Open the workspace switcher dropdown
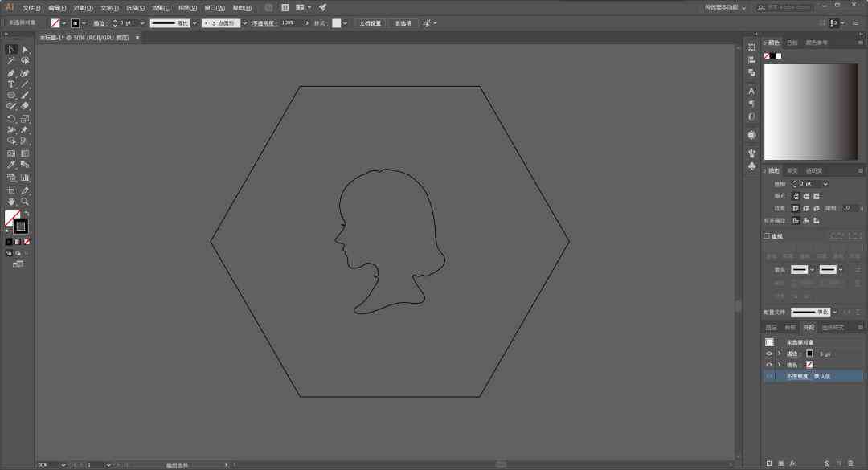The image size is (868, 470). pos(725,8)
